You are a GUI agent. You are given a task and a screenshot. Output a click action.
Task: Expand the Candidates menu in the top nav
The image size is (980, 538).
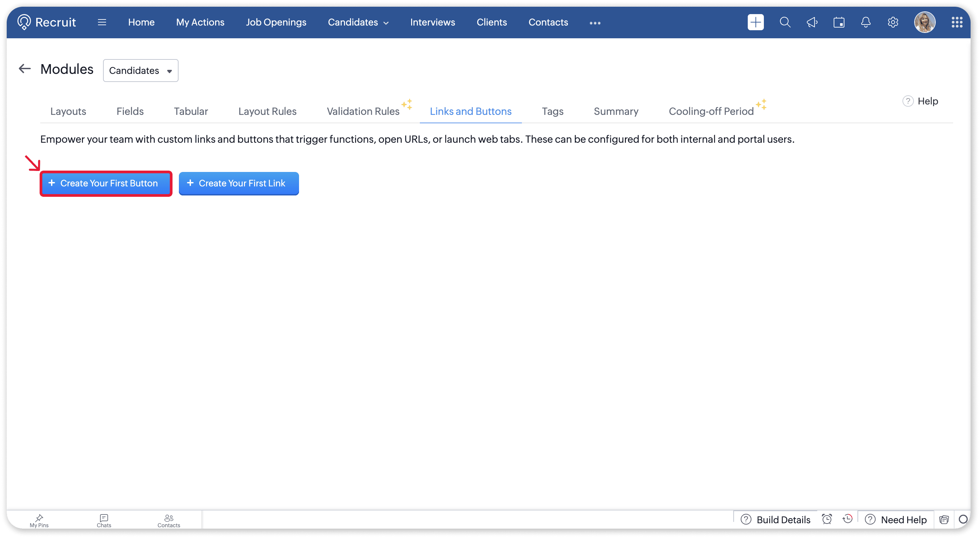(x=358, y=23)
